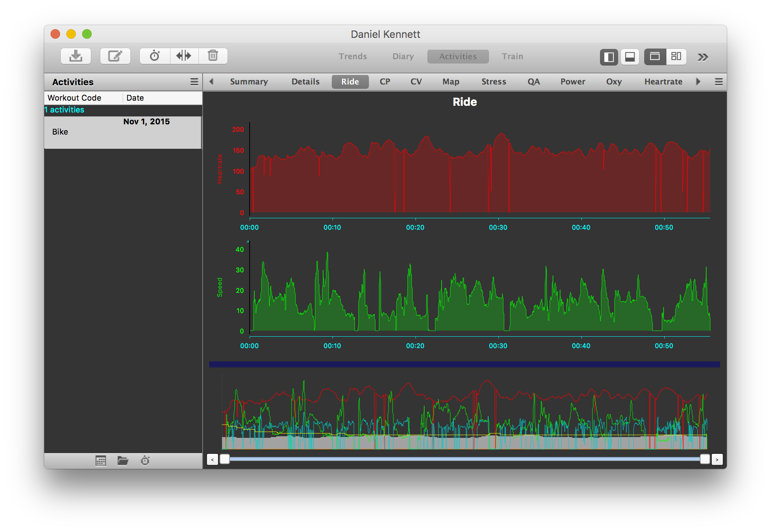Toggle the left sidebar visibility
771x532 pixels.
point(609,57)
